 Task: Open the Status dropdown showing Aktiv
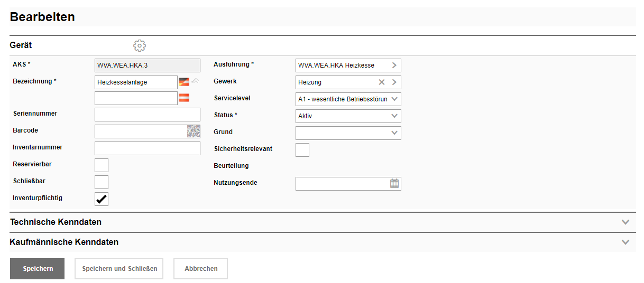[348, 116]
